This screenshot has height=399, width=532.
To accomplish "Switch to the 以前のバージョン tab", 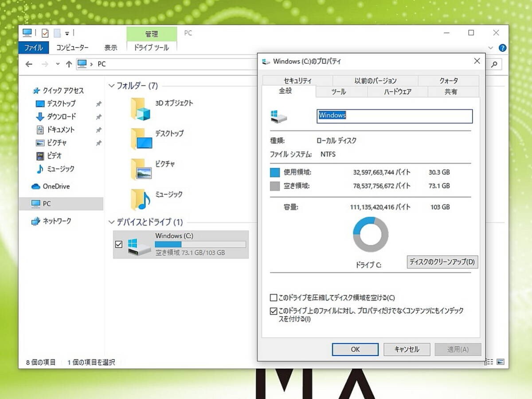I will click(376, 81).
